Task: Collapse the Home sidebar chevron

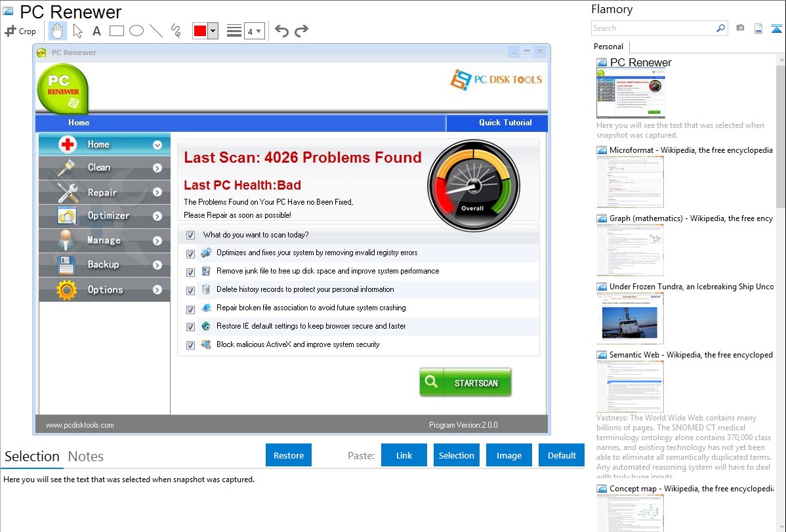Action: point(157,145)
